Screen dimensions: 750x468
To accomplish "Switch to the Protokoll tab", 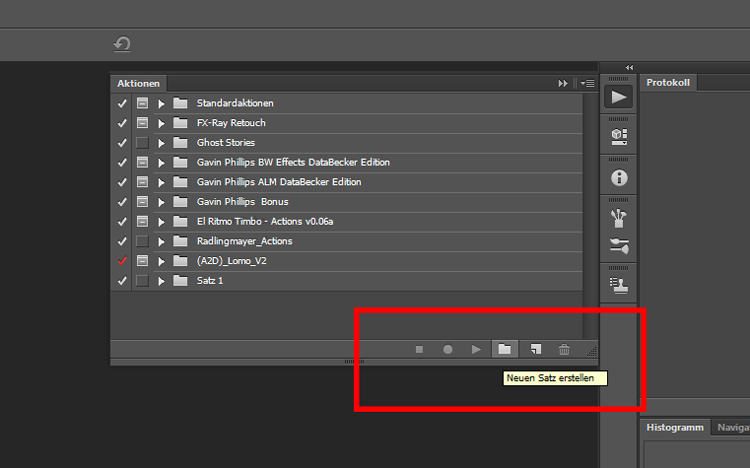I will tap(668, 82).
